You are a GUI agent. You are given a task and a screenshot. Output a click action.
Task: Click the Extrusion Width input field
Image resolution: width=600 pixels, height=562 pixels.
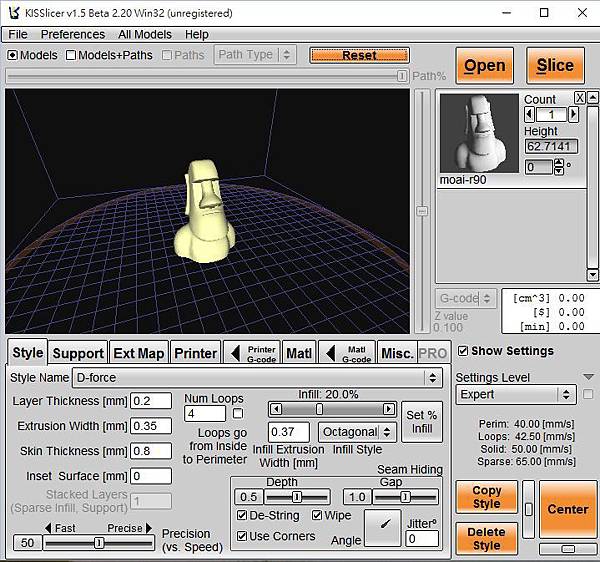pyautogui.click(x=151, y=426)
